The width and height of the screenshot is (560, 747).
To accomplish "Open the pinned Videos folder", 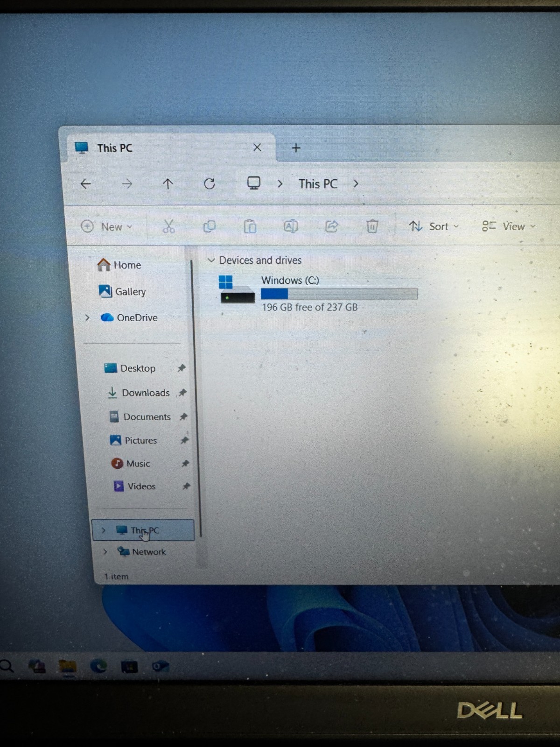I will [x=135, y=486].
